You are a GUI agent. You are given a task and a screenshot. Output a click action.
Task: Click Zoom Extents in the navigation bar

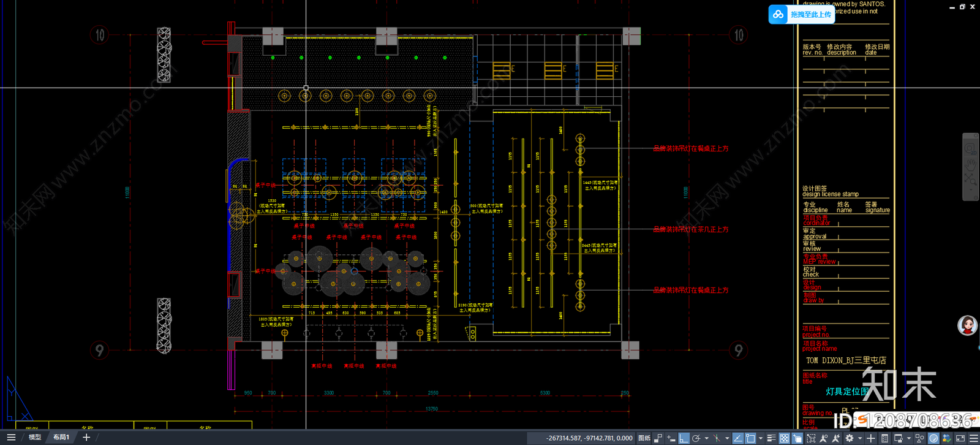point(970,179)
